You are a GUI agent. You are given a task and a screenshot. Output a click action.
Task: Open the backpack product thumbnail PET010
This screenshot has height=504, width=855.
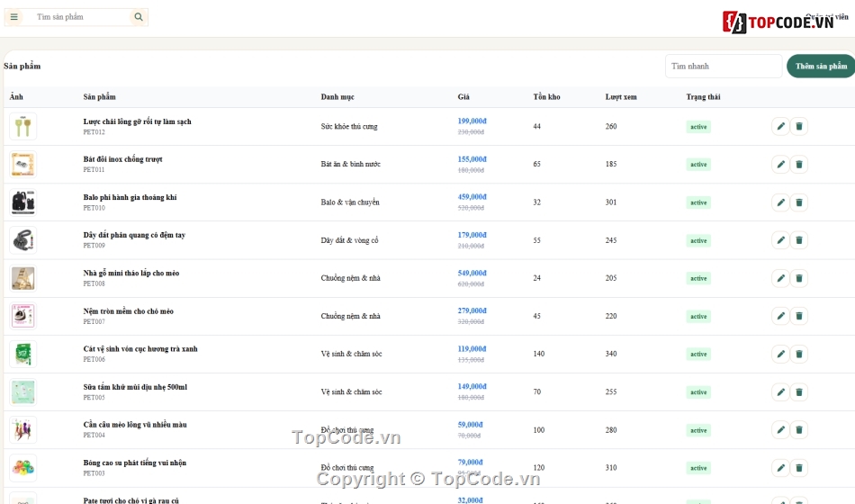click(22, 202)
